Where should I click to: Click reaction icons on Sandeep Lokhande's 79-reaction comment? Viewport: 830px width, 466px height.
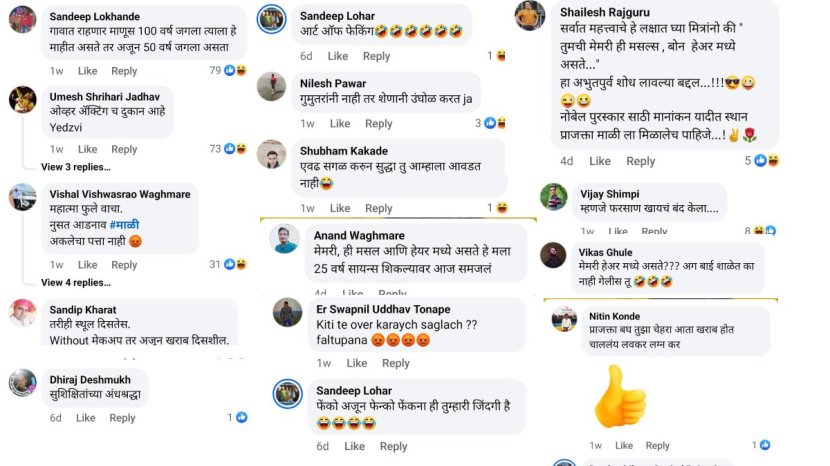(x=236, y=70)
